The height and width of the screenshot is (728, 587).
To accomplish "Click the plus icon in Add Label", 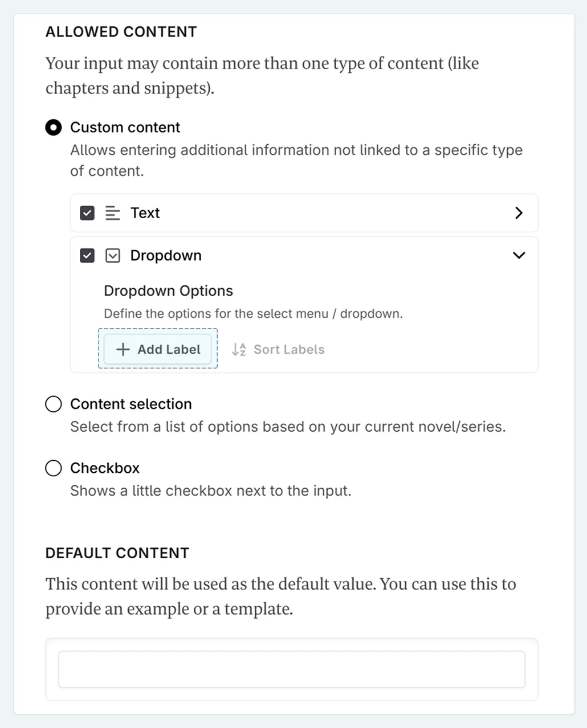I will 123,349.
